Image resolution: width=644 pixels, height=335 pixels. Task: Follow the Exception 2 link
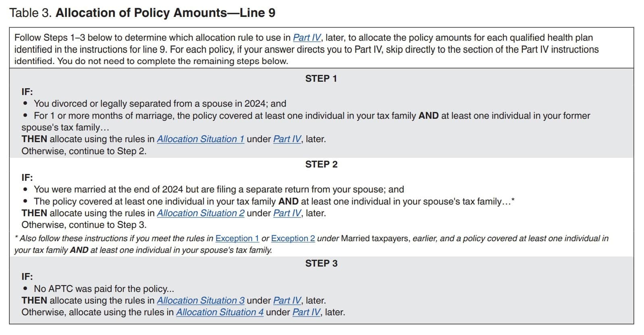(x=293, y=238)
